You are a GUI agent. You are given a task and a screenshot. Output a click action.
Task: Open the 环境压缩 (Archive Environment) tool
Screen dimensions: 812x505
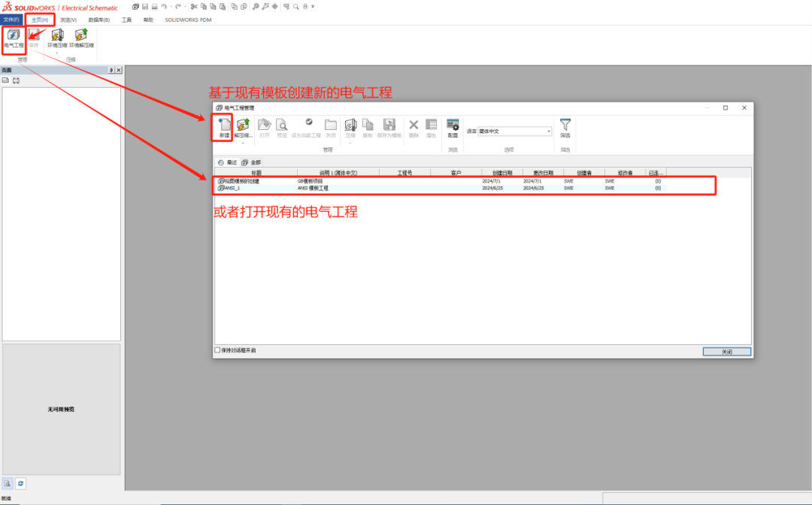tap(57, 36)
